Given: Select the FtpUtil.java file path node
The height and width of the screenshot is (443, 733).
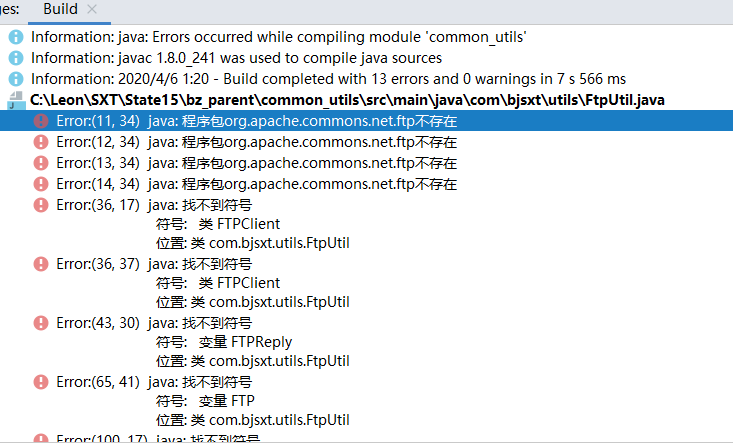Looking at the screenshot, I should coord(347,100).
